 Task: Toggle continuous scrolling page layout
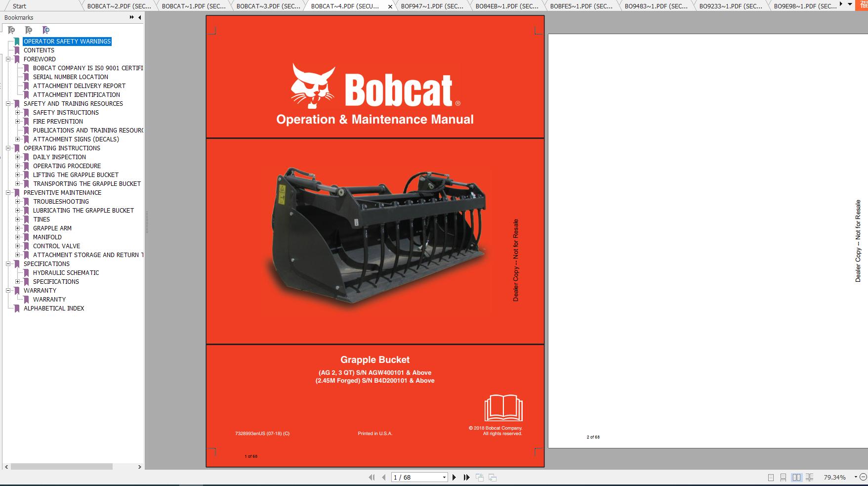point(782,477)
